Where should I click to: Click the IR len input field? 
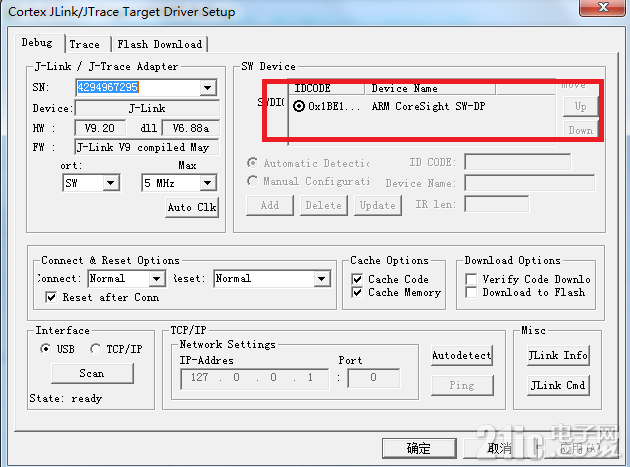[497, 204]
